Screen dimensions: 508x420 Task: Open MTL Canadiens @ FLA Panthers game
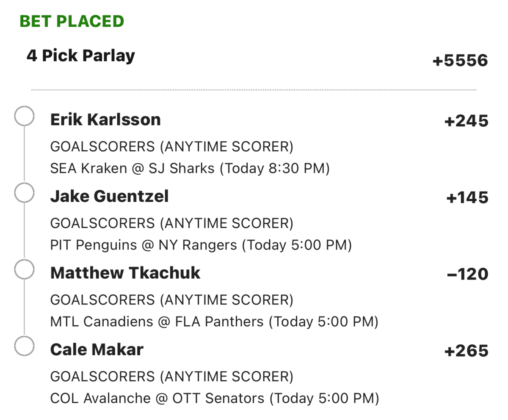click(214, 322)
